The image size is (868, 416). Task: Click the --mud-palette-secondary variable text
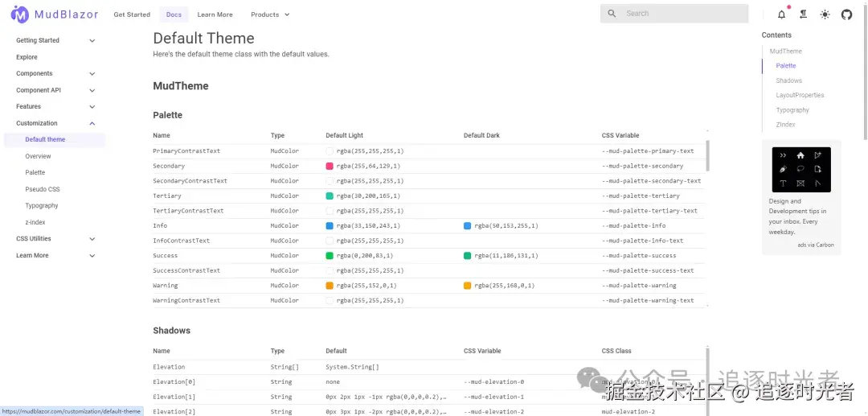click(x=642, y=167)
